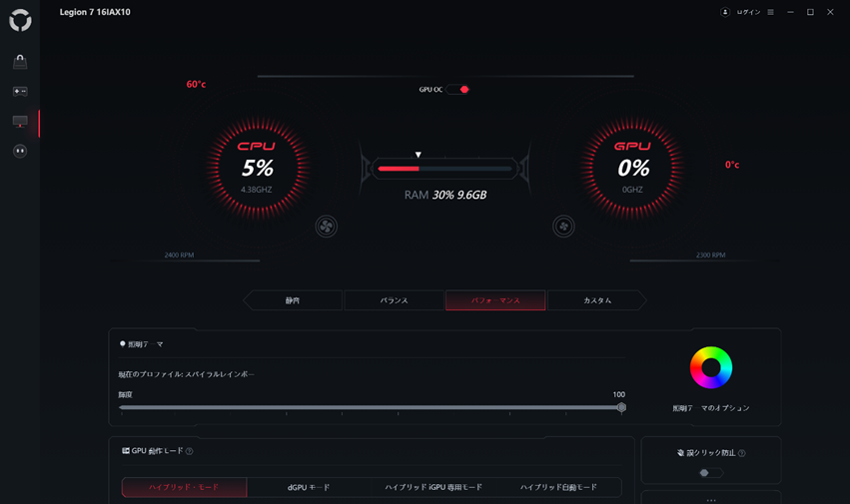Select the カスタム thermal mode

coord(597,300)
